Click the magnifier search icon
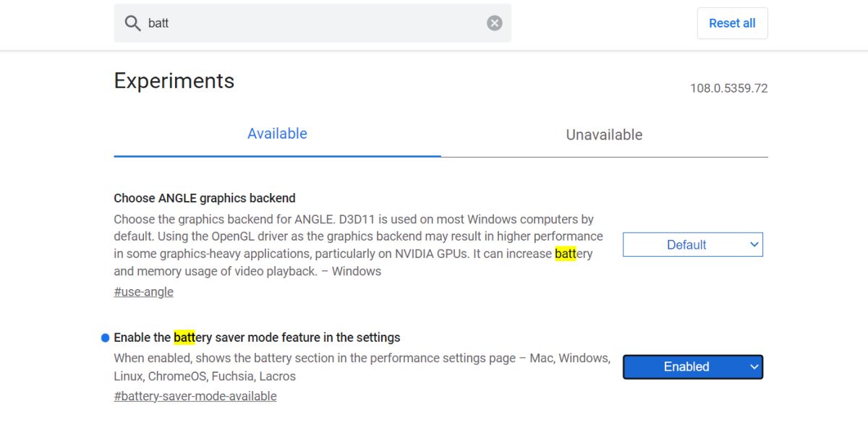868x446 pixels. pos(132,23)
